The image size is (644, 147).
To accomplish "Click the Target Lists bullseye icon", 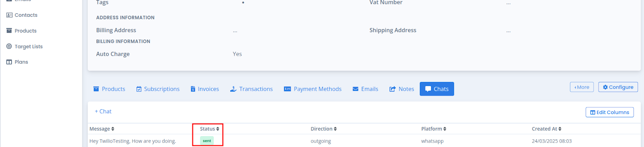I will click(9, 47).
